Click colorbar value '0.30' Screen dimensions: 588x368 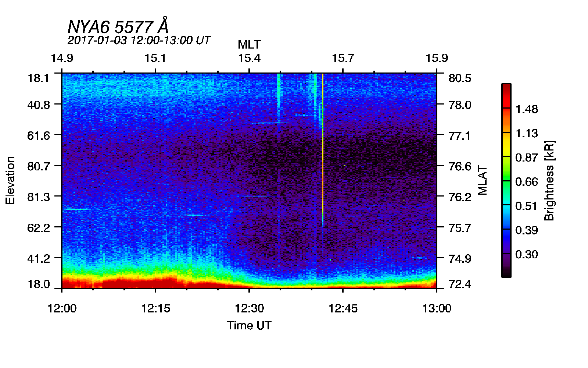point(527,254)
